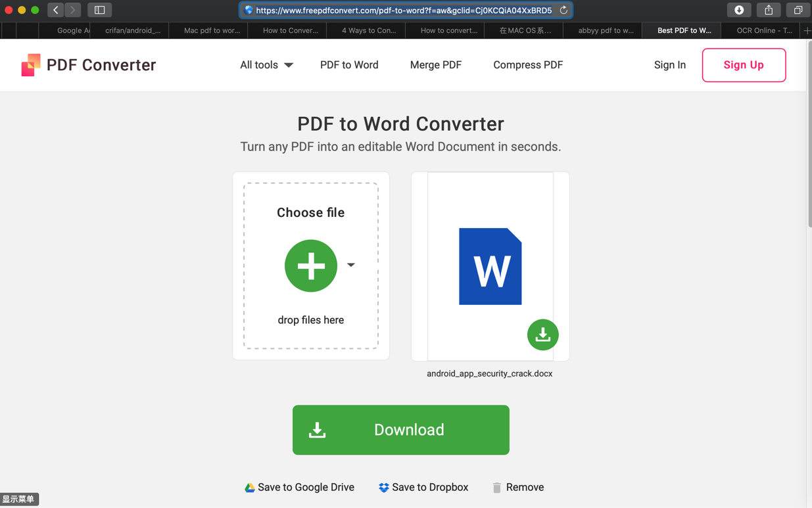Viewport: 812px width, 508px height.
Task: Switch to Mac pdf to wor... tab
Action: tap(209, 30)
